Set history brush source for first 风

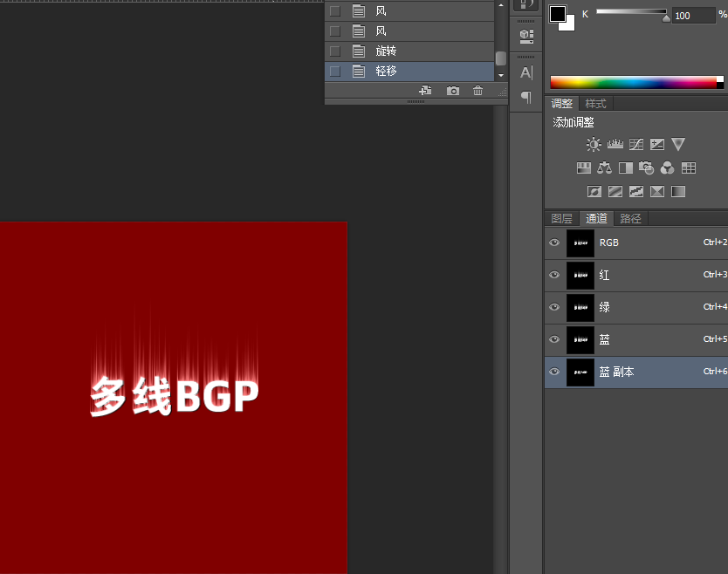pyautogui.click(x=334, y=11)
